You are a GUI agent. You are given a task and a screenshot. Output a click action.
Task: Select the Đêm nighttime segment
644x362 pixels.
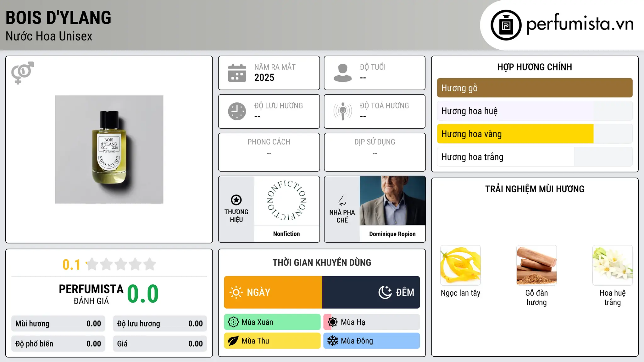pyautogui.click(x=371, y=292)
